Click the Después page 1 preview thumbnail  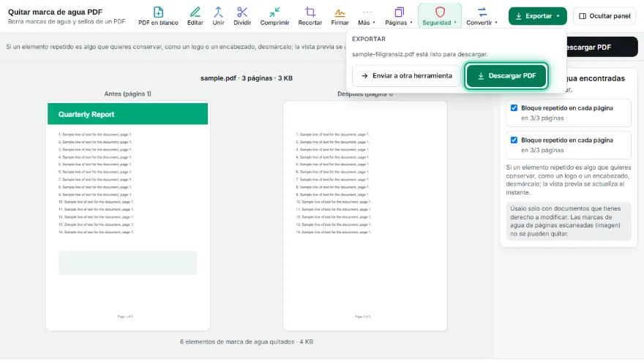(365, 216)
